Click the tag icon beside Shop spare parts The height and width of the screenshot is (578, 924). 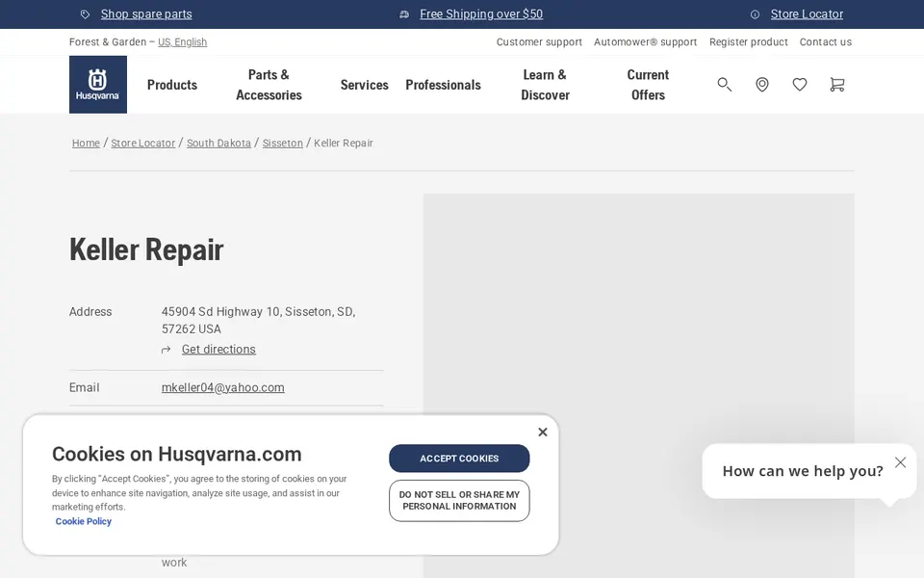(86, 14)
